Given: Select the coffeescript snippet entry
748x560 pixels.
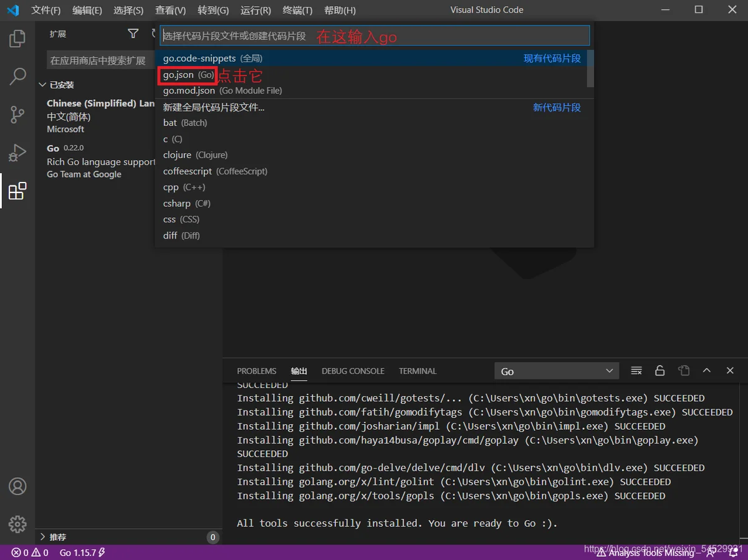Looking at the screenshot, I should pos(371,171).
